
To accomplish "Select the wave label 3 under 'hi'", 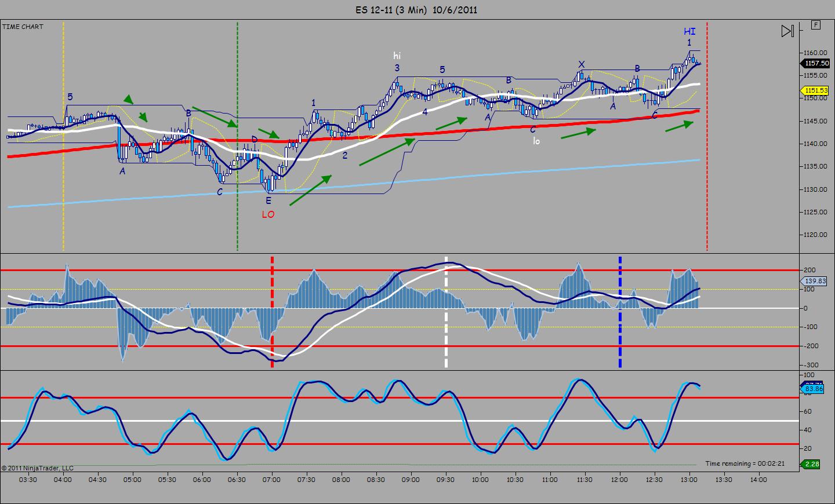I will (397, 68).
